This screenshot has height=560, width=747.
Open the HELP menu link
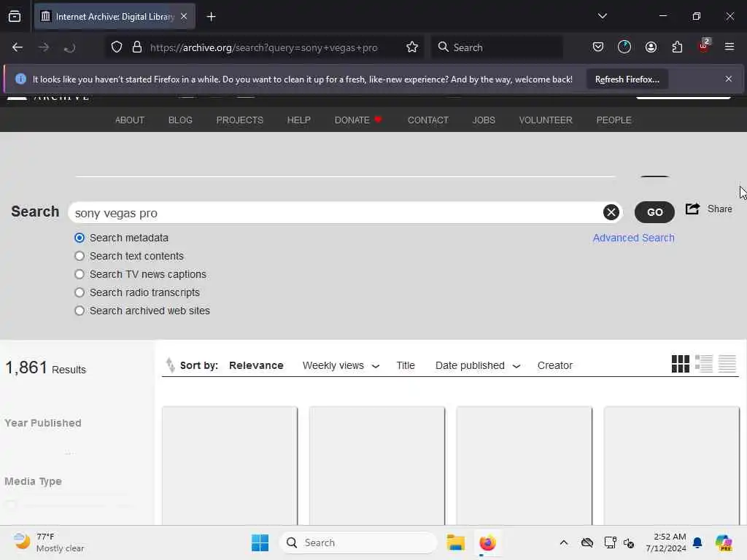click(298, 120)
